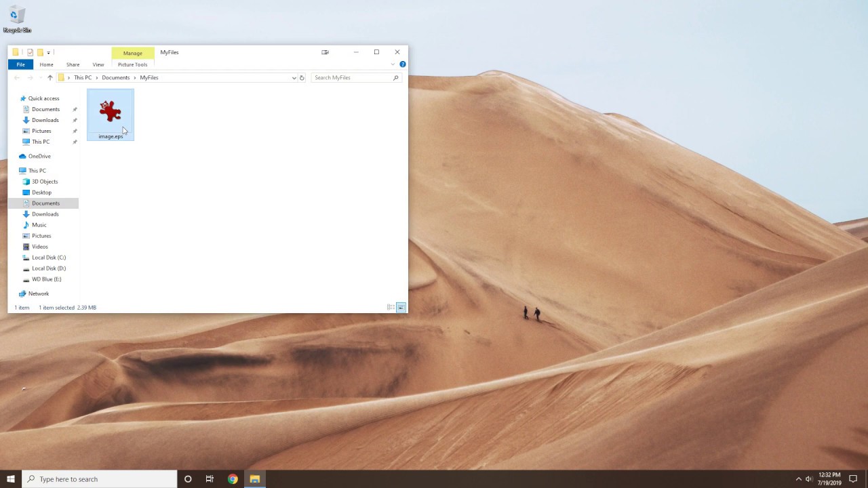The height and width of the screenshot is (488, 868).
Task: Launch Google Chrome from the taskbar
Action: click(x=233, y=479)
